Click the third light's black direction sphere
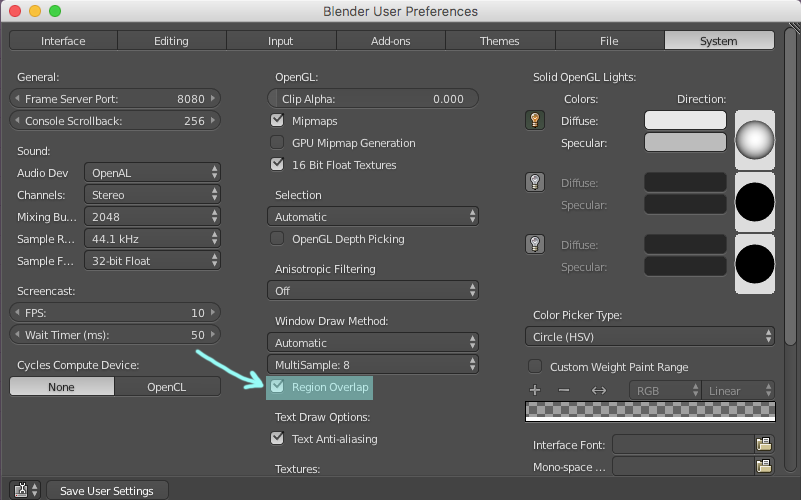Screen dimensions: 801x500 click(x=755, y=264)
